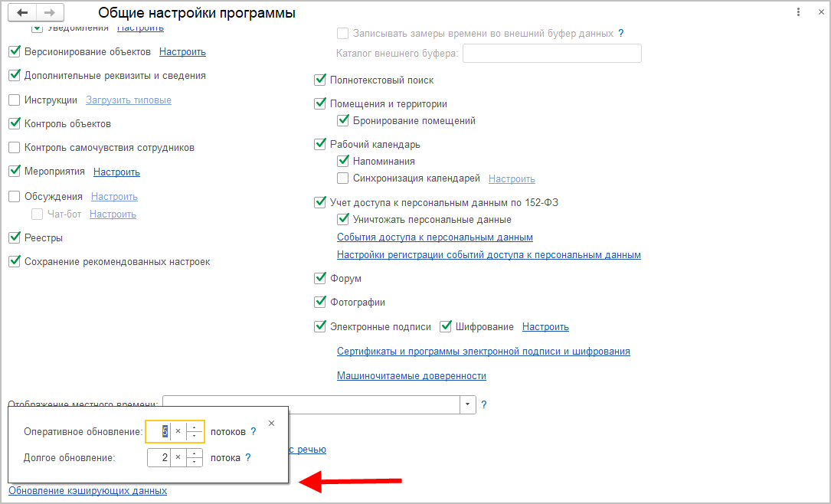The height and width of the screenshot is (504, 831).
Task: Clear the Оперативное обновление value
Action: point(178,431)
